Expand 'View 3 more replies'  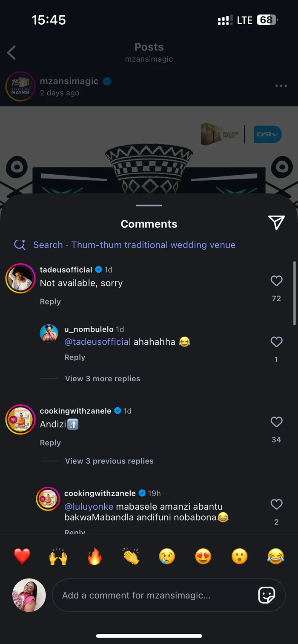click(103, 379)
